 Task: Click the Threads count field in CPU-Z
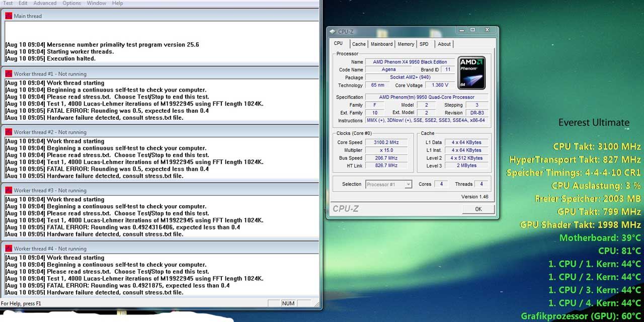481,184
